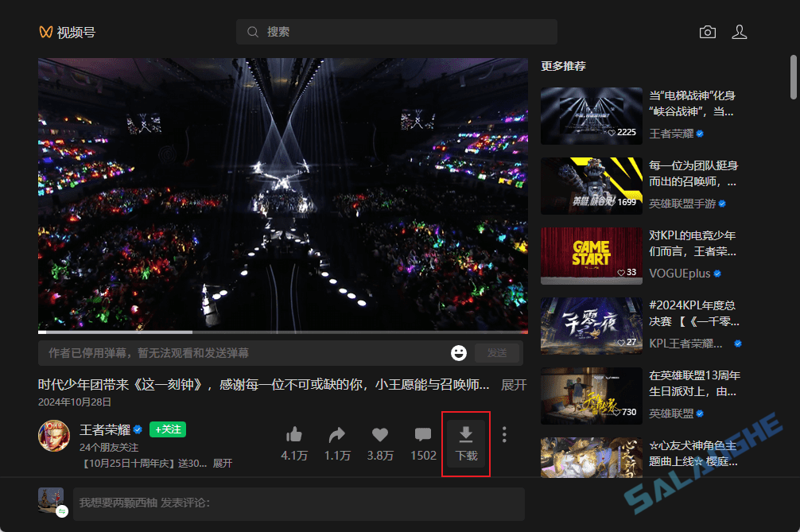Viewport: 800px width, 532px height.
Task: Open emoji picker in danmaku bar
Action: coord(459,352)
